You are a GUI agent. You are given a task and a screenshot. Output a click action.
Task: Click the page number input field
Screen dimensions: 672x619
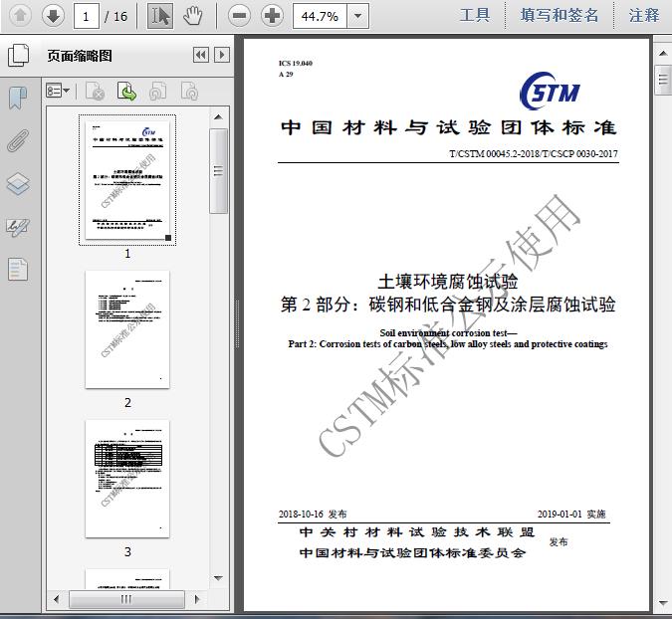[x=87, y=16]
